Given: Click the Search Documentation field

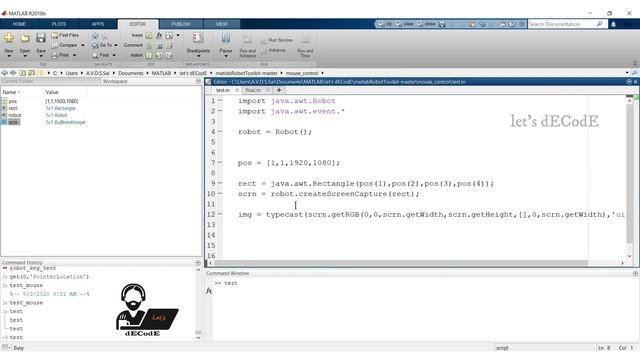Looking at the screenshot, I should (x=562, y=24).
